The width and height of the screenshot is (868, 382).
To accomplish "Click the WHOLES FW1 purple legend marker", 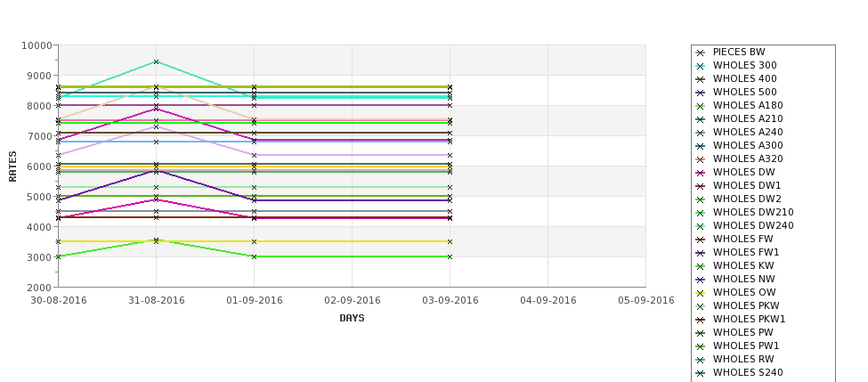I will point(701,253).
